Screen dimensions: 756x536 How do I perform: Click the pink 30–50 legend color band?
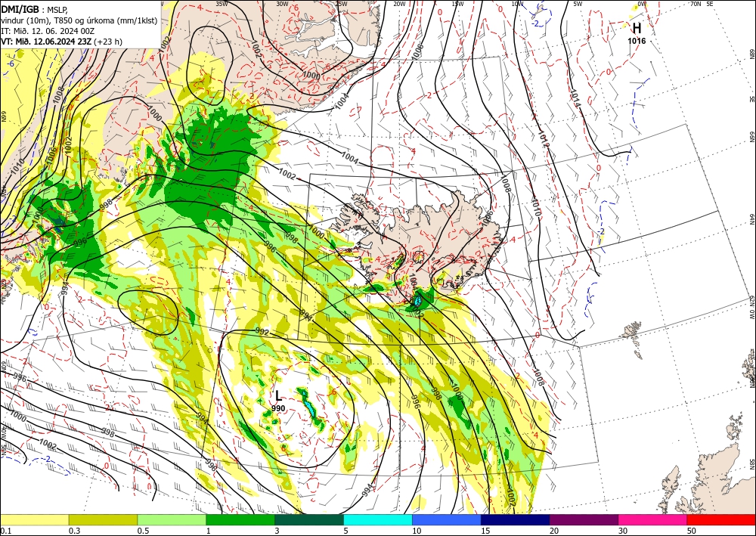(x=653, y=519)
